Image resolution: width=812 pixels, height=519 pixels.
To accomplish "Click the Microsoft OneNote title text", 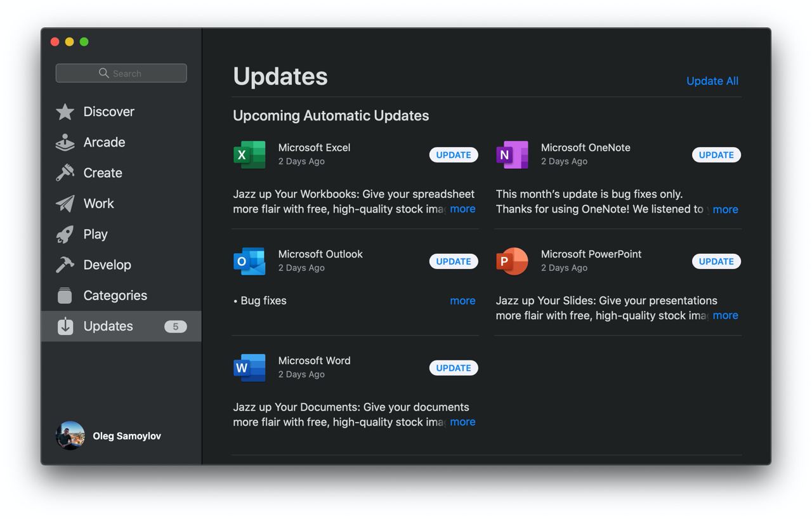I will (x=586, y=147).
